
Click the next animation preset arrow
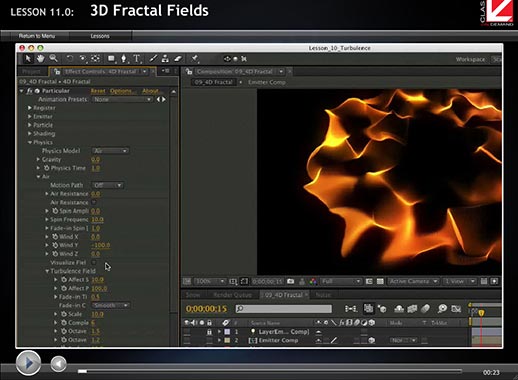point(164,99)
